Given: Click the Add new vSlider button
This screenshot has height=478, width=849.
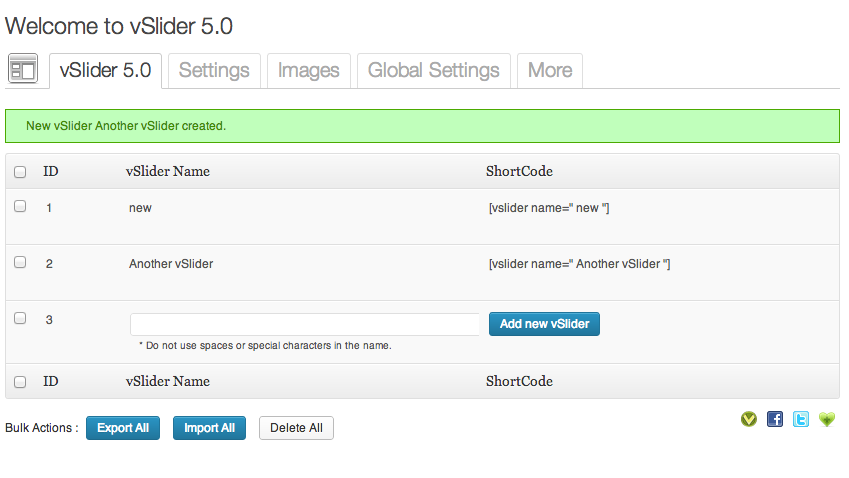Looking at the screenshot, I should tap(544, 324).
